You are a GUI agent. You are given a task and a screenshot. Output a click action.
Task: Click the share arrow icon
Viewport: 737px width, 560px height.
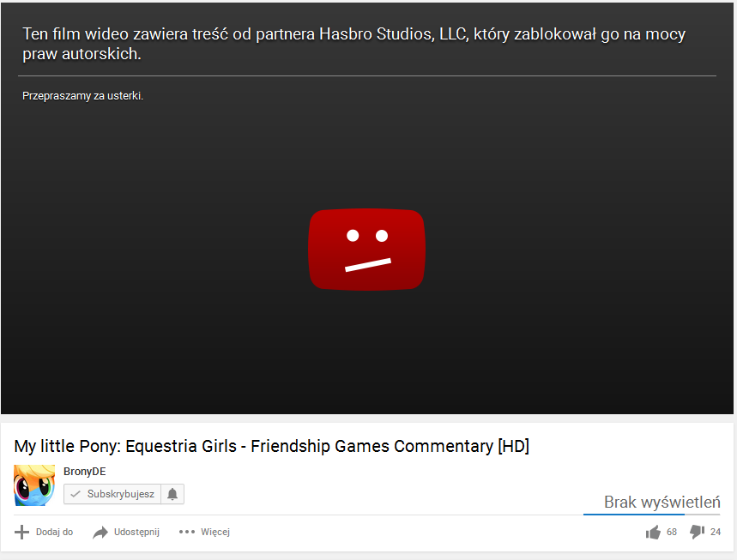click(x=100, y=533)
